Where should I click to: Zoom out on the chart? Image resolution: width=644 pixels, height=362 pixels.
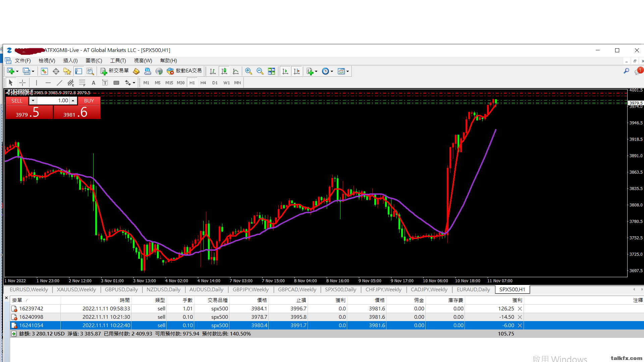click(x=260, y=71)
